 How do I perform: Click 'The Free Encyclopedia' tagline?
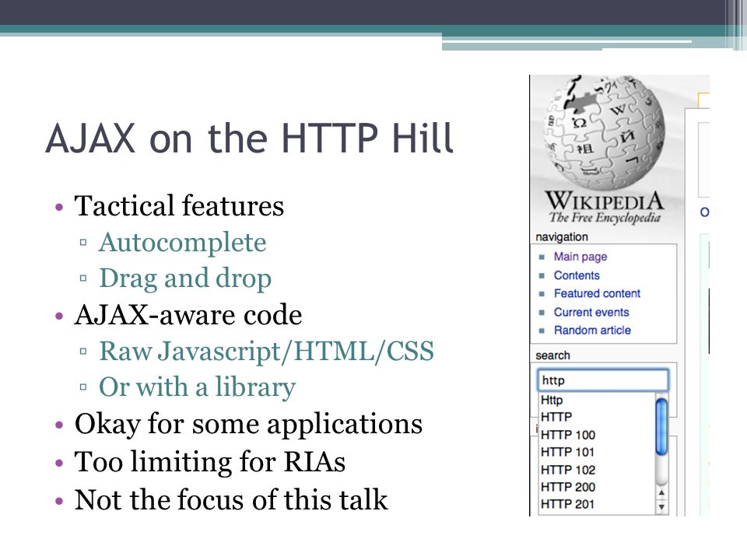[605, 217]
